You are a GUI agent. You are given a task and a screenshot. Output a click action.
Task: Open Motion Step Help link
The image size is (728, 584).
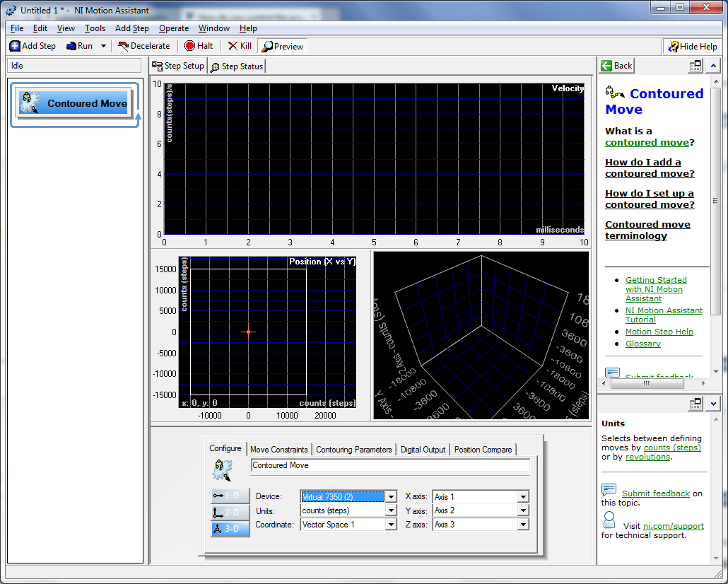(659, 332)
